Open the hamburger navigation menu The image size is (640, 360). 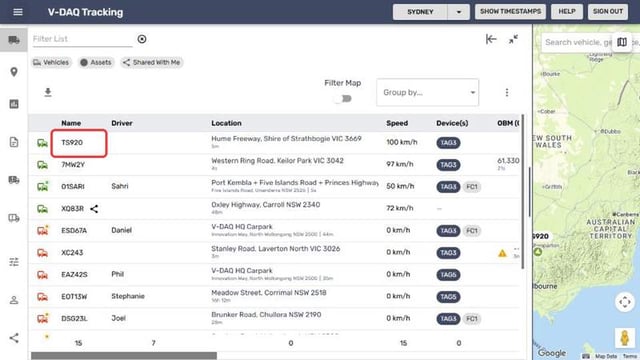point(18,12)
